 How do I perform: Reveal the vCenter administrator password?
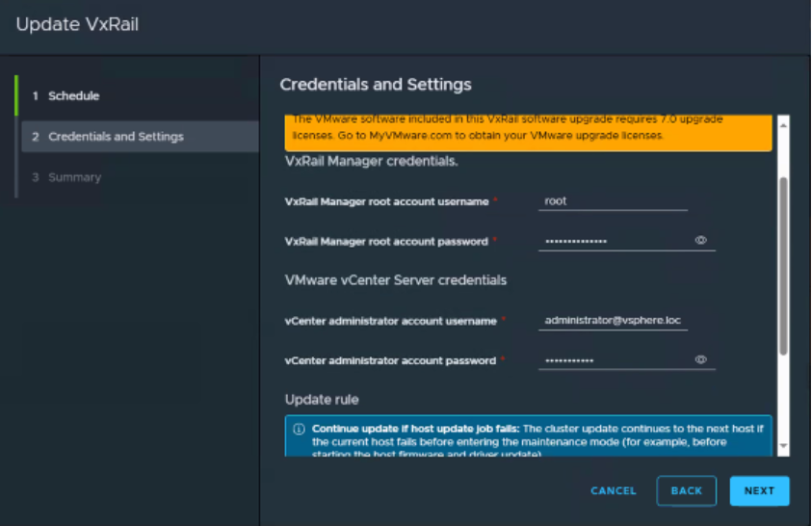click(x=700, y=360)
